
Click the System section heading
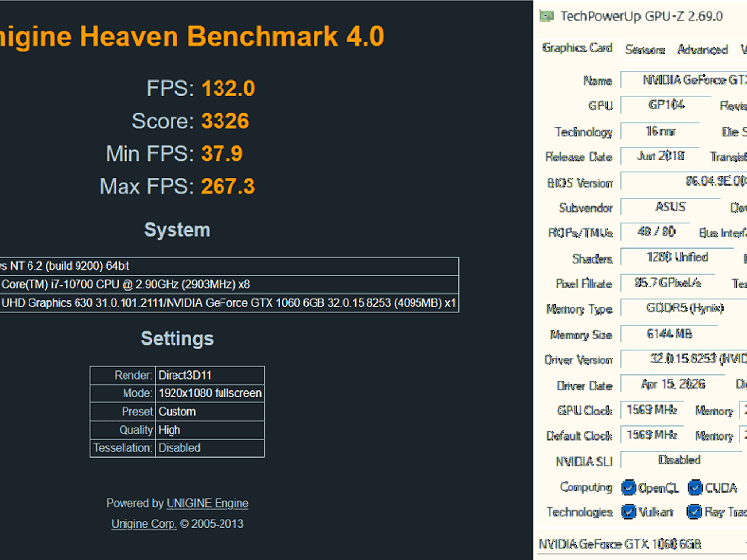(x=177, y=230)
